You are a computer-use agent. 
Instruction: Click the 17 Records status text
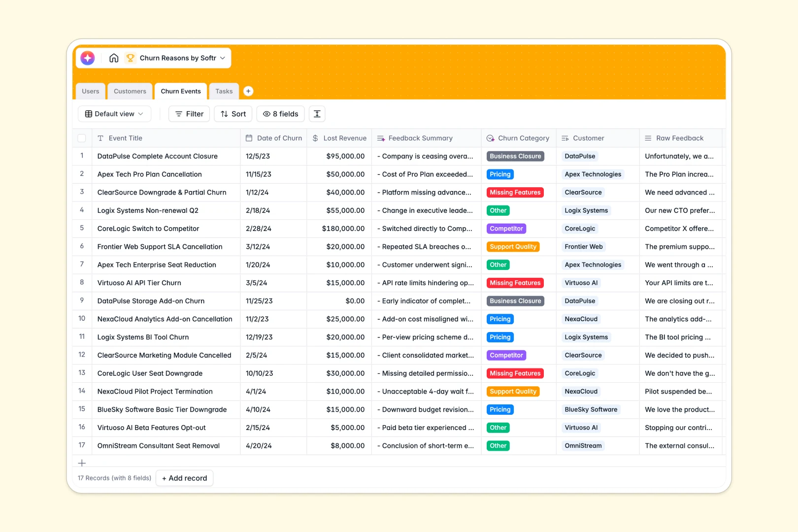[114, 478]
